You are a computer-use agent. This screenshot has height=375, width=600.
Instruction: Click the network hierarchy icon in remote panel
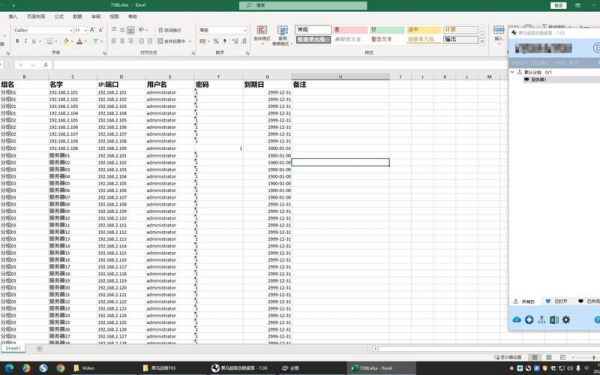(541, 320)
